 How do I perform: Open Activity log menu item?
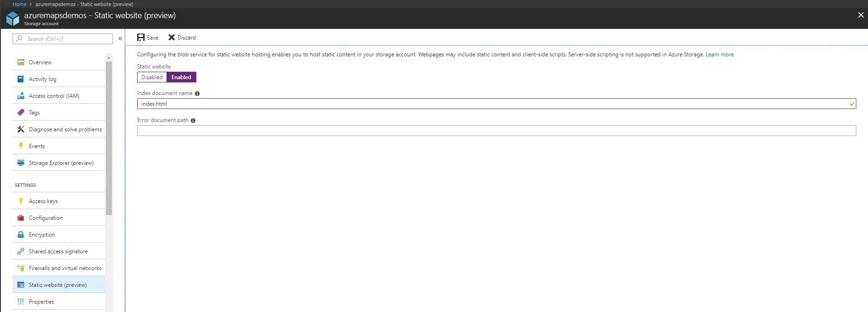tap(59, 79)
